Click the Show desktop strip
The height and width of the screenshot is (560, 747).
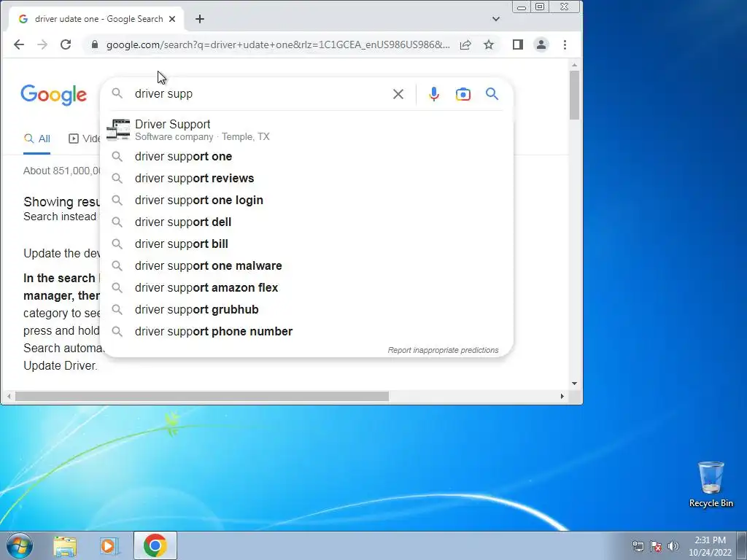click(x=742, y=546)
